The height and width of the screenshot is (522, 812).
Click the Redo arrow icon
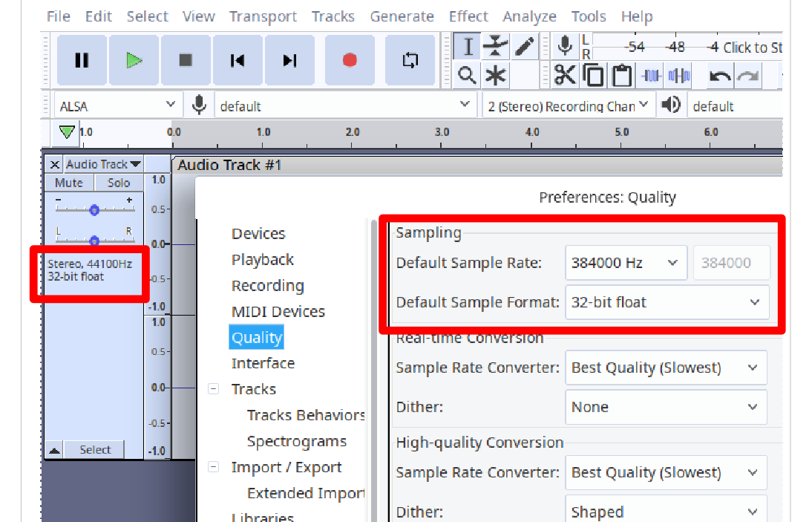pyautogui.click(x=747, y=76)
